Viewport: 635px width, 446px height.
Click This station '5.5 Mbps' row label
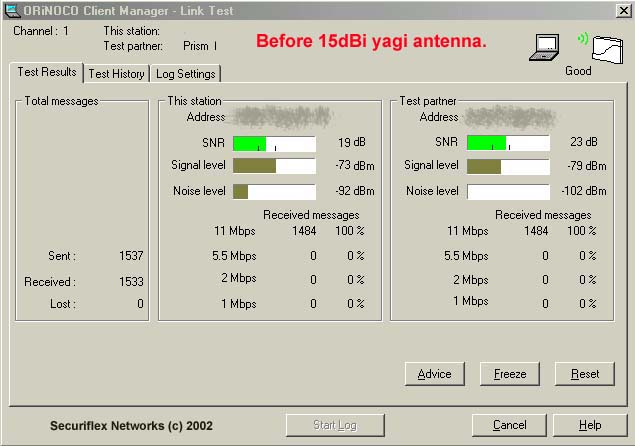click(x=234, y=256)
